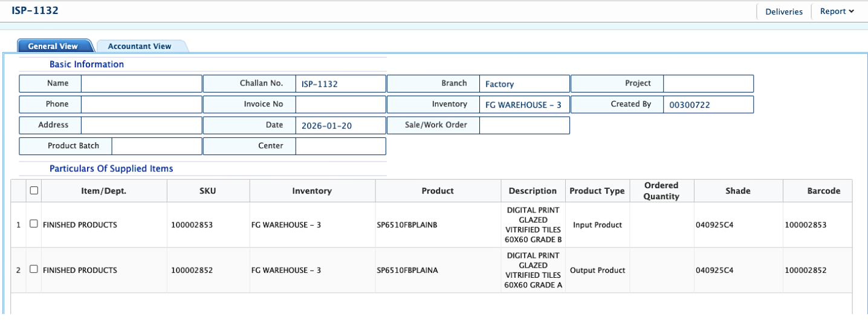The width and height of the screenshot is (868, 322).
Task: Click the Deliveries button
Action: [783, 11]
